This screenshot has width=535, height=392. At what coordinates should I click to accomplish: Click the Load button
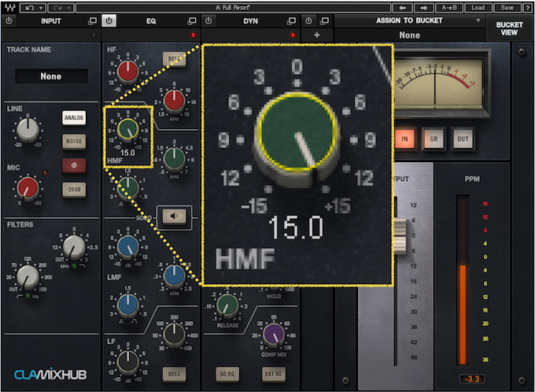point(478,8)
